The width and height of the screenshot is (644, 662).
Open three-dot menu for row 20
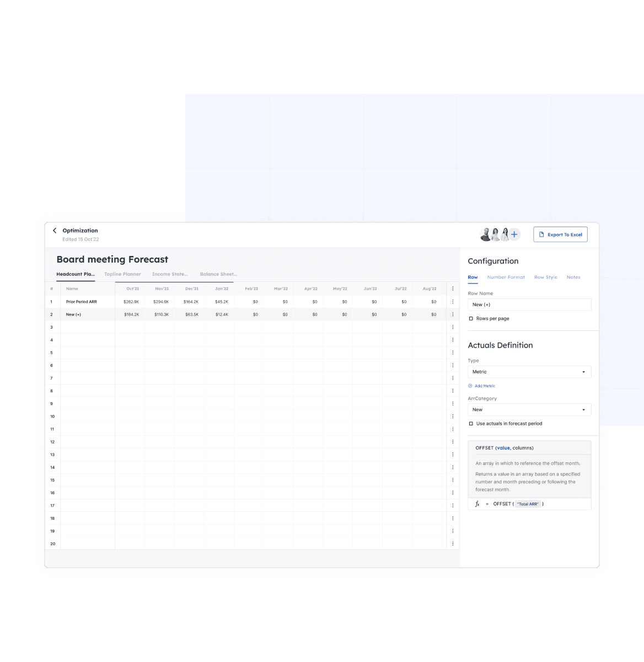pos(453,543)
